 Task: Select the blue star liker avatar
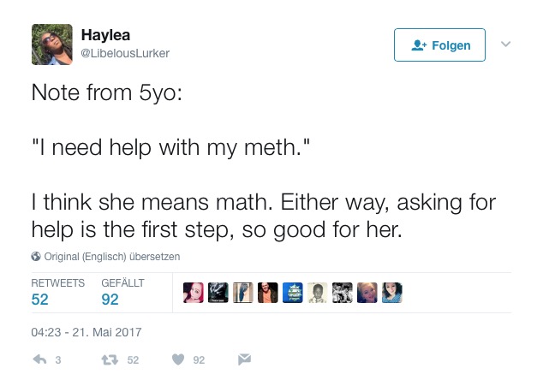tap(293, 293)
